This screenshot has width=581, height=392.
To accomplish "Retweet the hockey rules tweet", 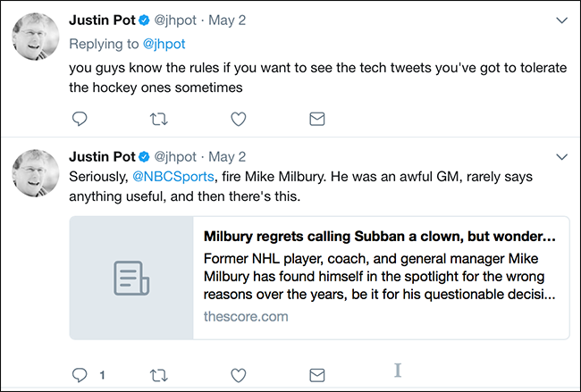I will [x=158, y=119].
